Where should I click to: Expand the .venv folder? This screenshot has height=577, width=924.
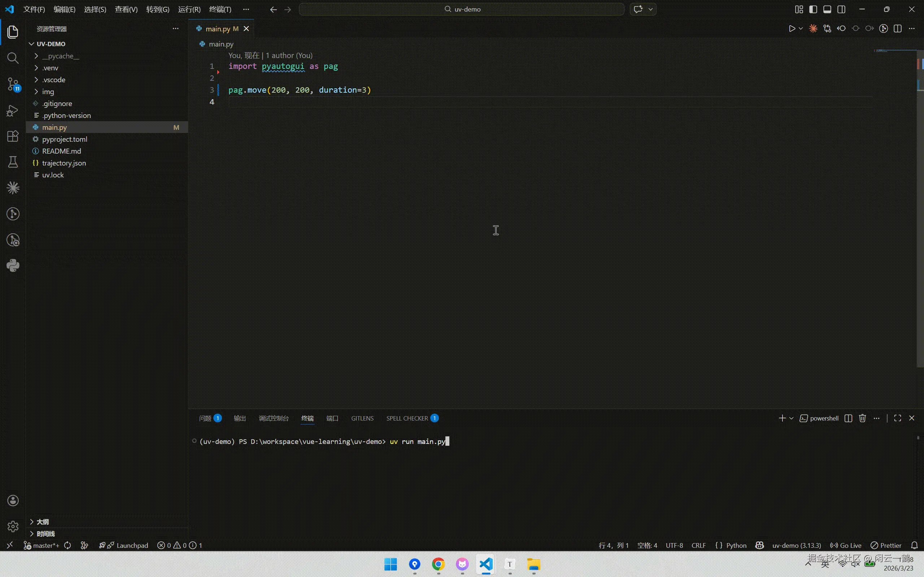tap(50, 68)
